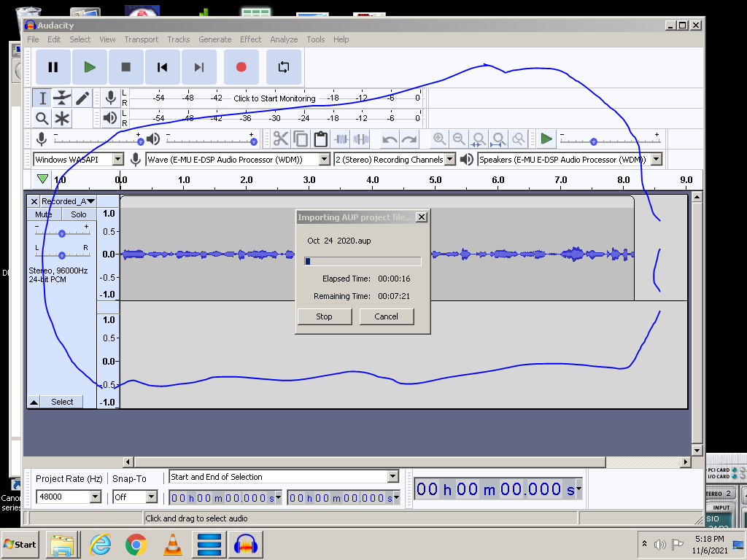747x560 pixels.
Task: Click Silence audio selection icon
Action: click(x=361, y=139)
